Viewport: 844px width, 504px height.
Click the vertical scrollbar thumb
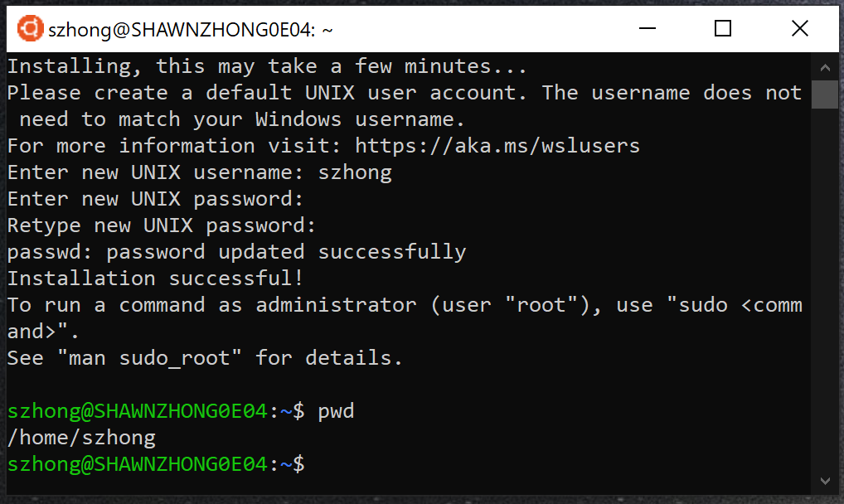(824, 94)
